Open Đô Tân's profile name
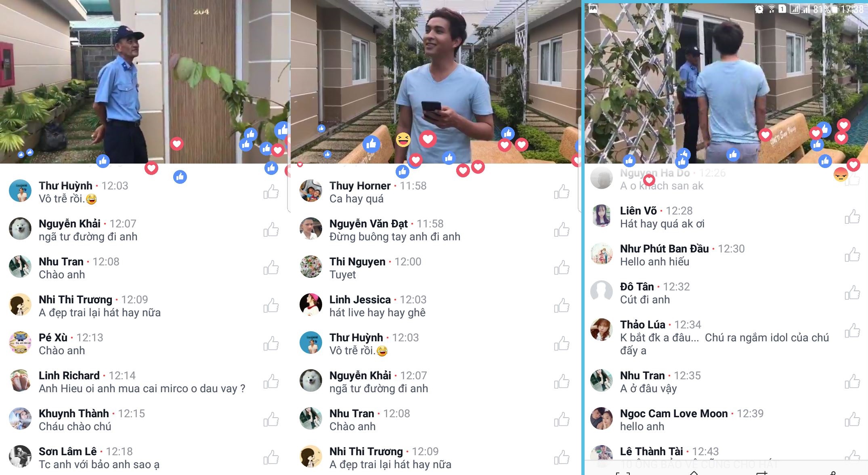The image size is (868, 475). [637, 287]
